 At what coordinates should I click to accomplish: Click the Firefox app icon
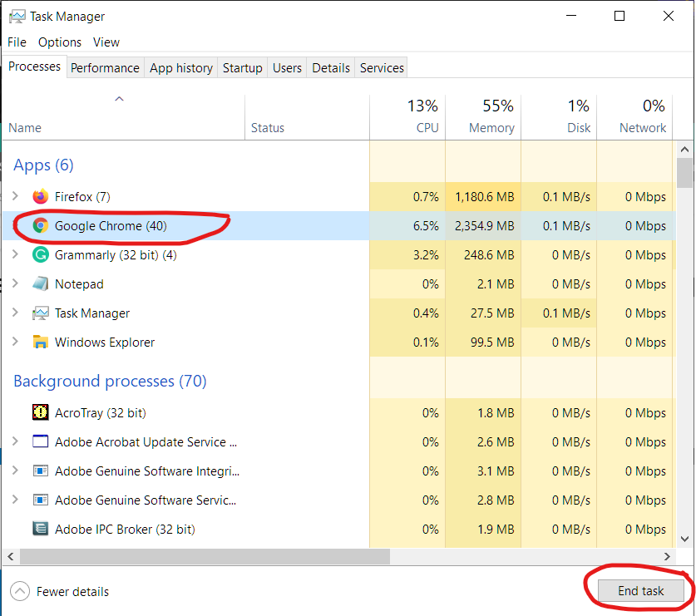coord(41,196)
